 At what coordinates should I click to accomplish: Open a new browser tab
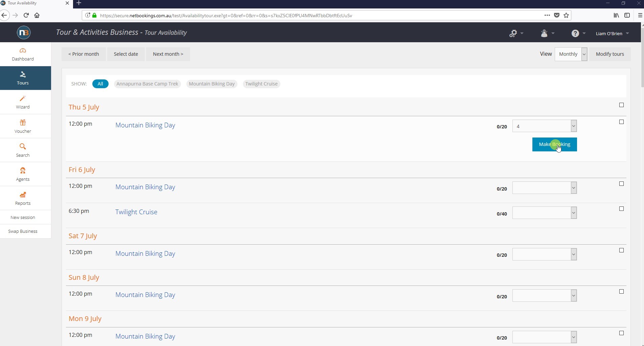(x=79, y=3)
